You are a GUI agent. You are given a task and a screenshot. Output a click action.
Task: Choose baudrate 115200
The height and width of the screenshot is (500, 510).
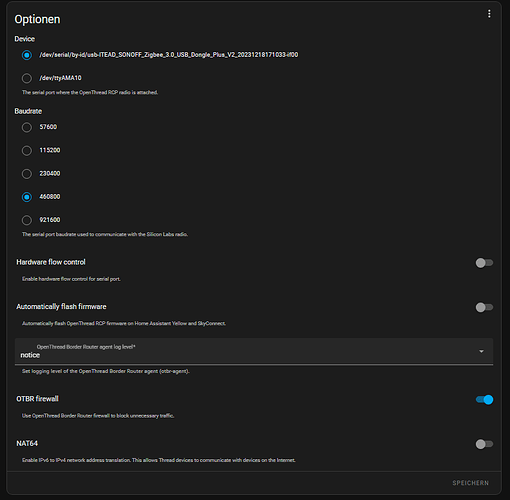(27, 151)
